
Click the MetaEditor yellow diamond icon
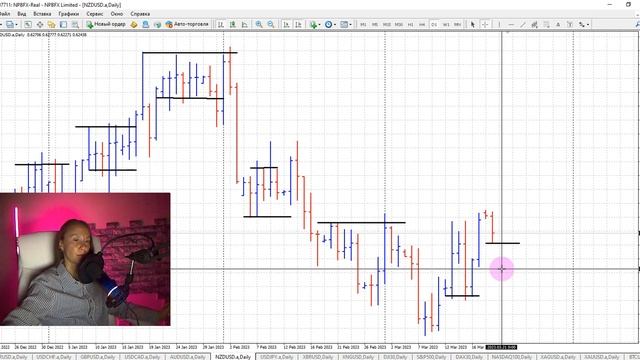point(134,24)
